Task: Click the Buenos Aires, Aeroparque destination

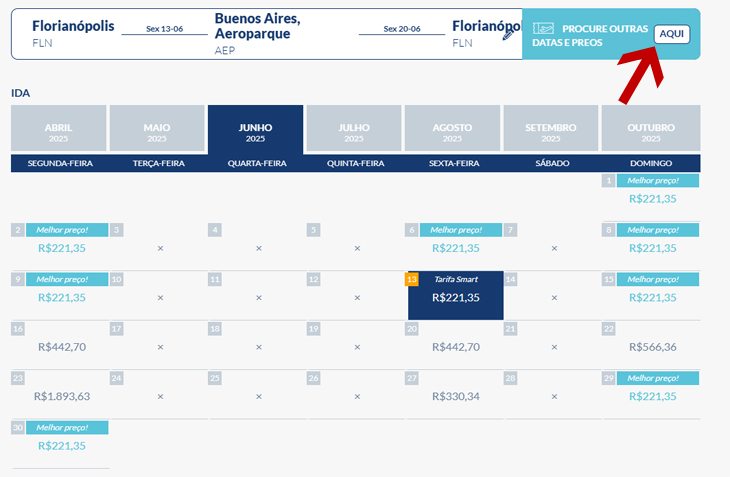Action: pos(257,26)
